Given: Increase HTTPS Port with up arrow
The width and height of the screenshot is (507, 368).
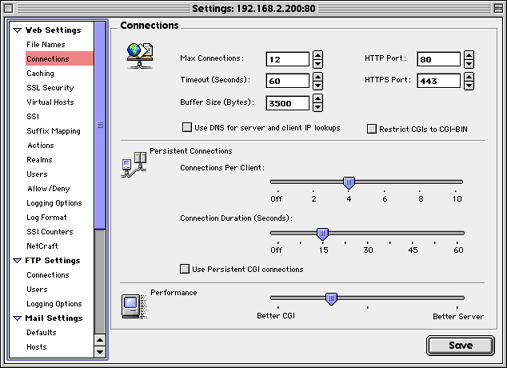Looking at the screenshot, I should (469, 77).
